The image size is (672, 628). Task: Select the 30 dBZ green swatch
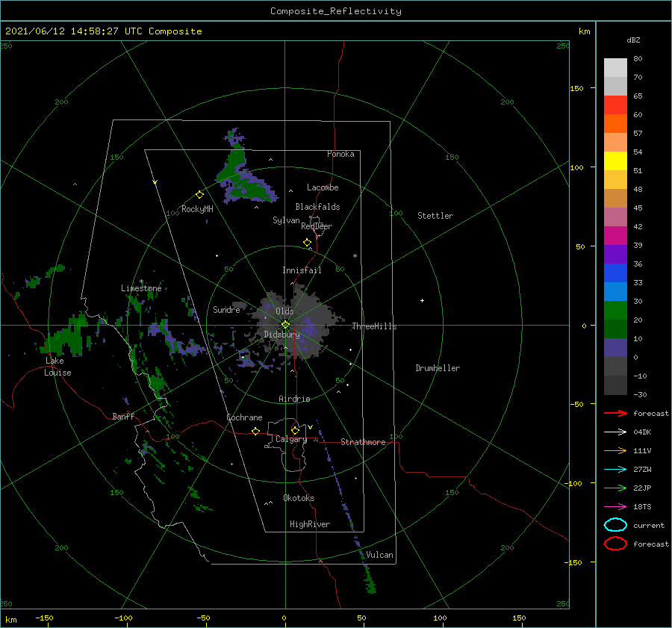click(x=615, y=311)
